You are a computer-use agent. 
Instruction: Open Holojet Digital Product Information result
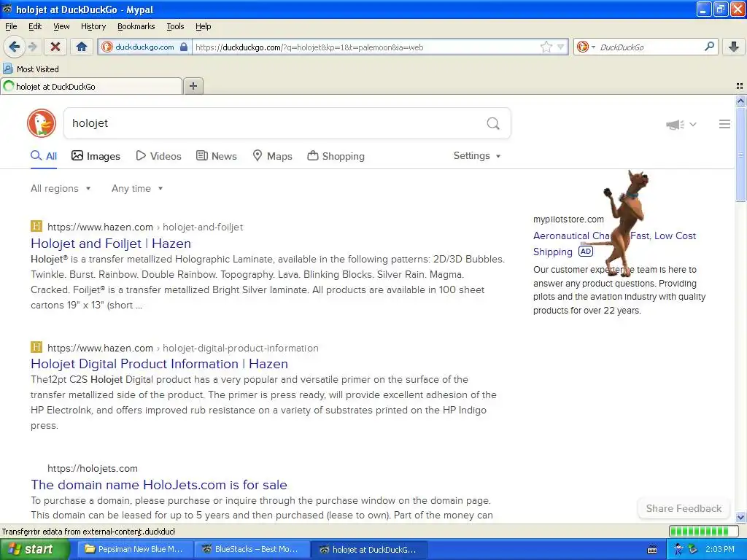click(159, 364)
